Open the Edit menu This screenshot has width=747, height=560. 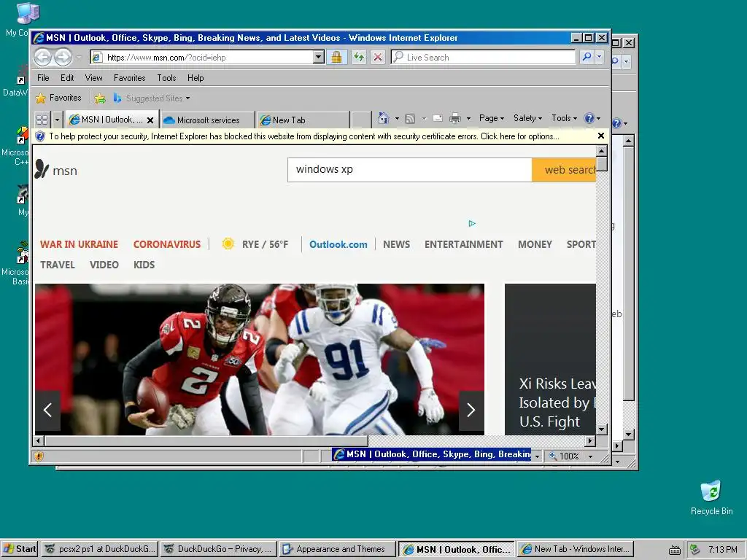67,77
